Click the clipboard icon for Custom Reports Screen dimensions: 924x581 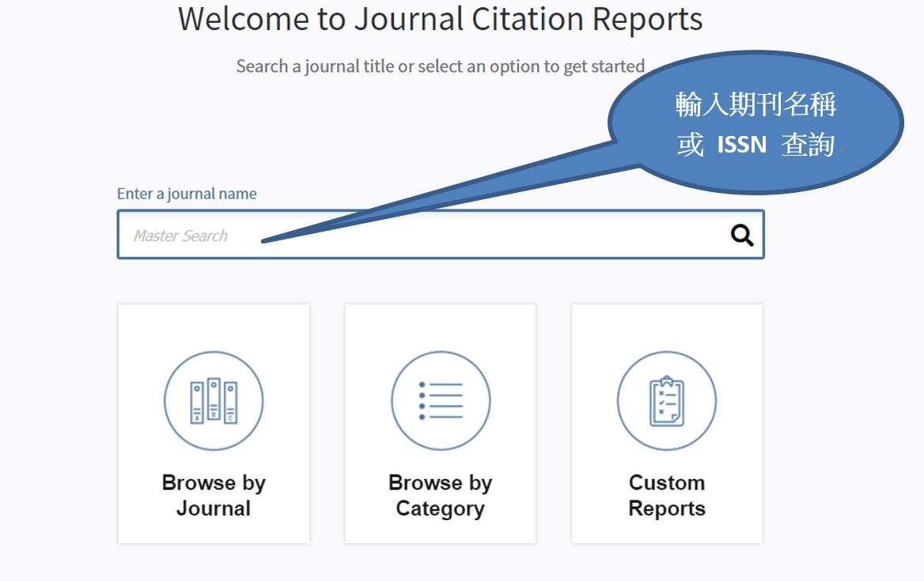coord(666,401)
